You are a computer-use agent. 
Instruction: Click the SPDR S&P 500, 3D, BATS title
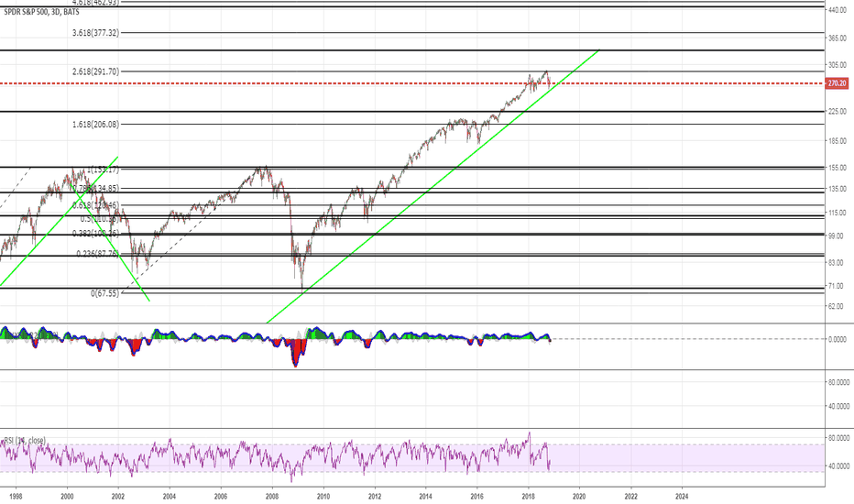tap(41, 12)
